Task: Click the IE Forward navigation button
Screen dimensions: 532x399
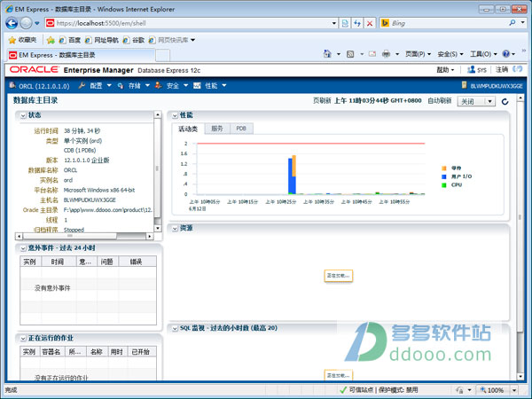Action: 26,23
